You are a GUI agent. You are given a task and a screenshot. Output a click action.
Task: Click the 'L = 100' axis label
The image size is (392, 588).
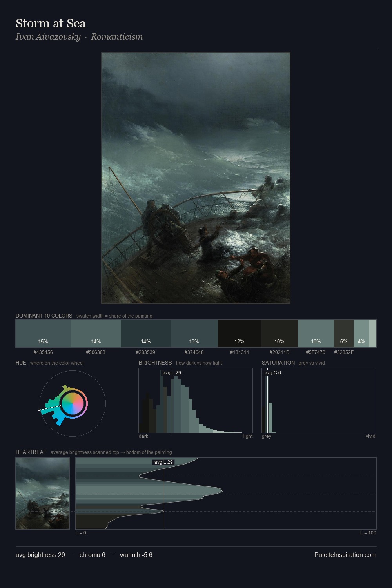click(368, 533)
